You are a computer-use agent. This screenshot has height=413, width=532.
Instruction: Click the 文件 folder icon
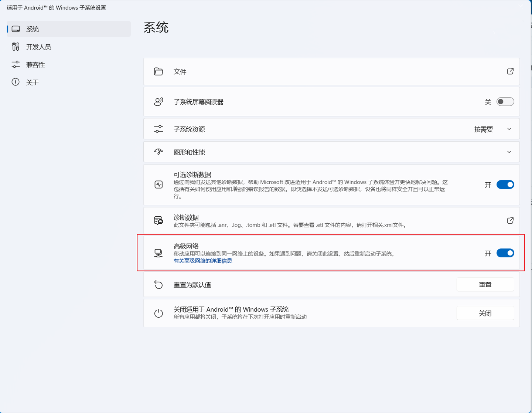coord(158,71)
